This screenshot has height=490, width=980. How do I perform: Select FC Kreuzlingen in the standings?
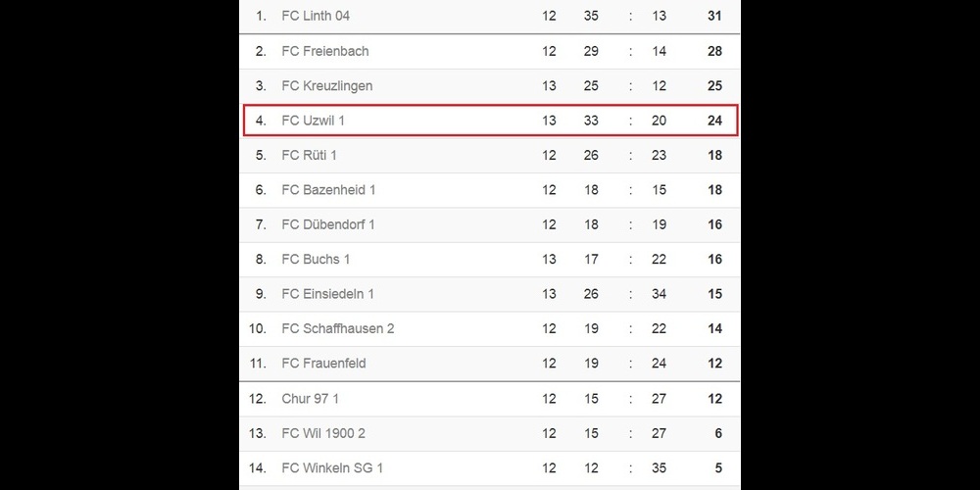[327, 85]
